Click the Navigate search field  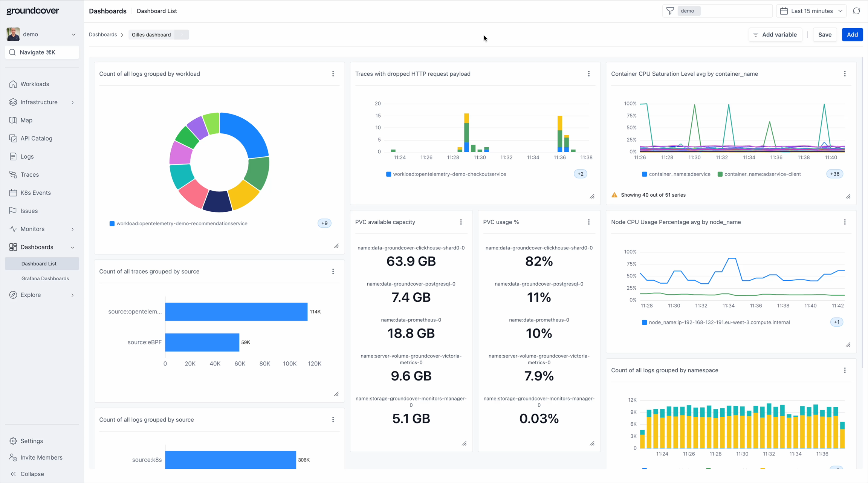tap(42, 52)
